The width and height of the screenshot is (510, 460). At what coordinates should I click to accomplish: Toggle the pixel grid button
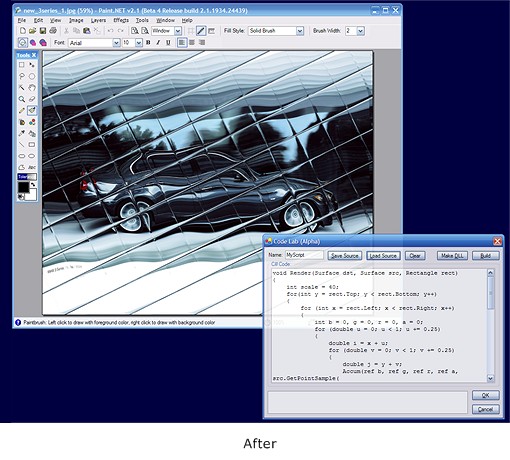pyautogui.click(x=191, y=31)
